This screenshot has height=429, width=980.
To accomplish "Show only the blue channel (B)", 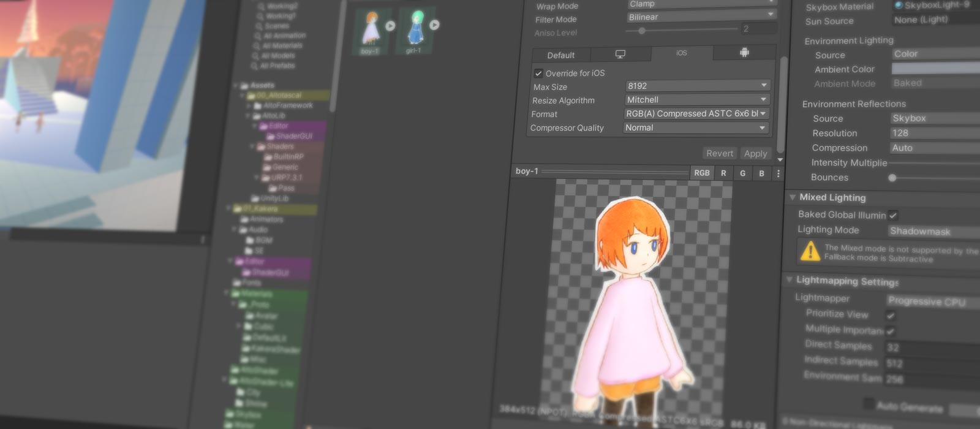I will pos(761,173).
